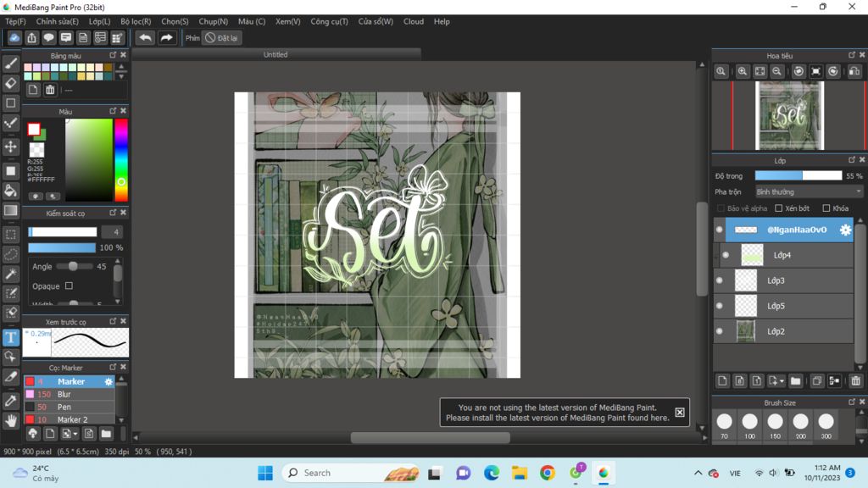The image size is (868, 488).
Task: Click the Windows taskbar Search box
Action: 352,473
